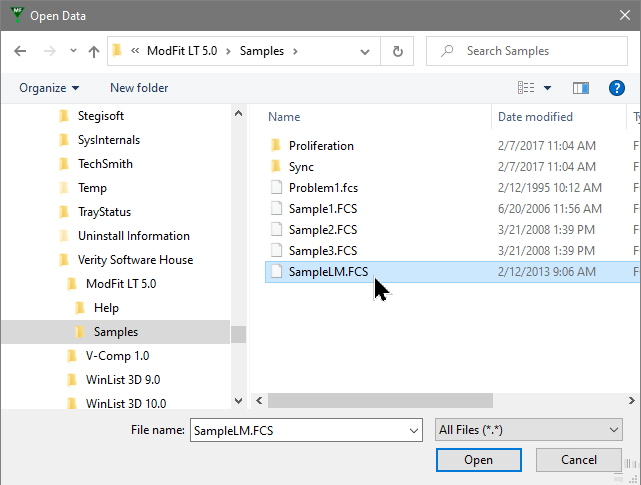
Task: Toggle the preview pane icon
Action: click(x=582, y=88)
